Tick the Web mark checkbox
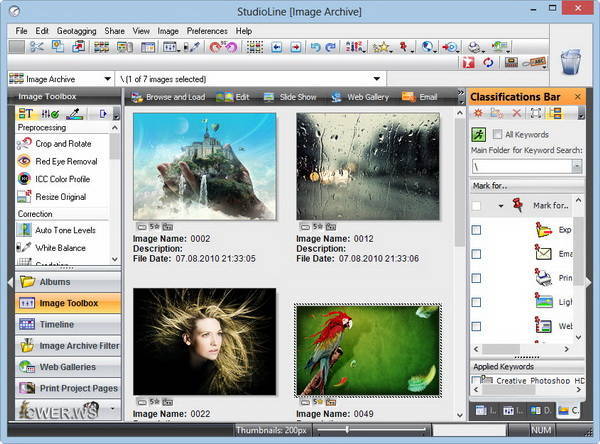 click(x=476, y=326)
